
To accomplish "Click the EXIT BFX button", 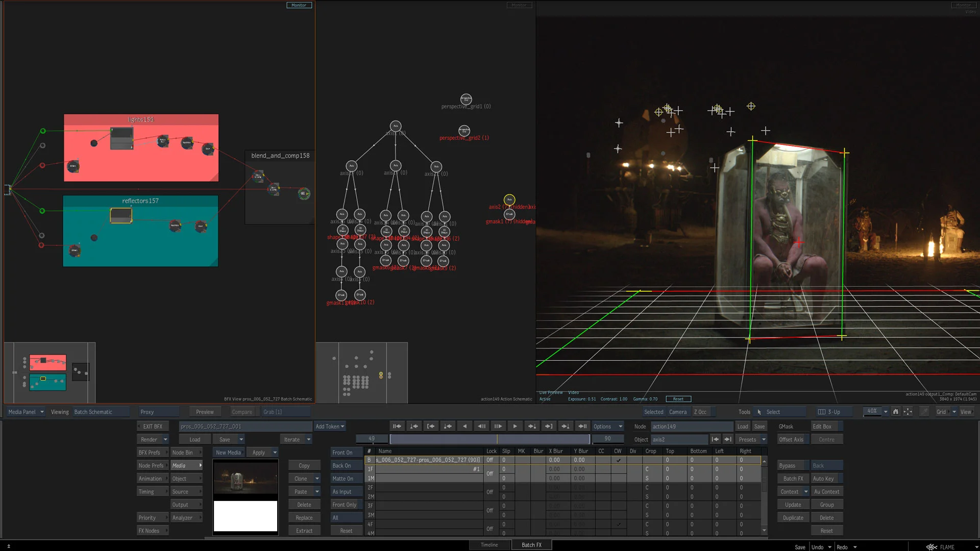I will click(x=153, y=427).
